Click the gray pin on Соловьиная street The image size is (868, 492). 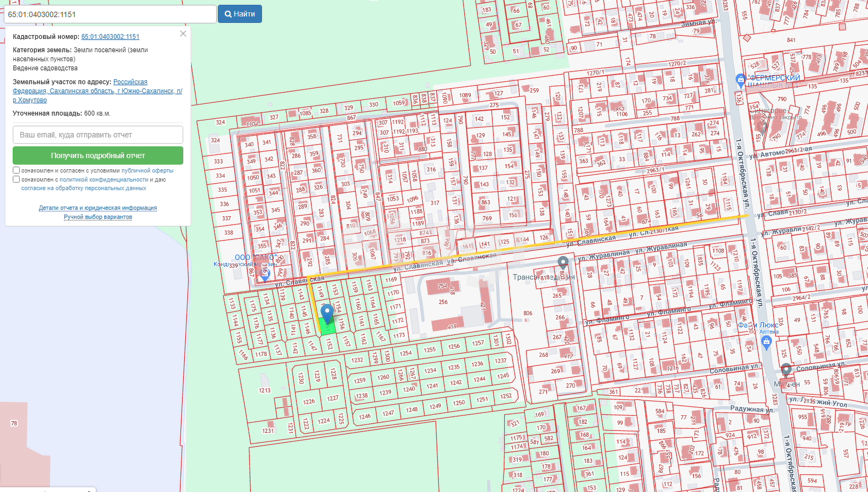(x=786, y=370)
